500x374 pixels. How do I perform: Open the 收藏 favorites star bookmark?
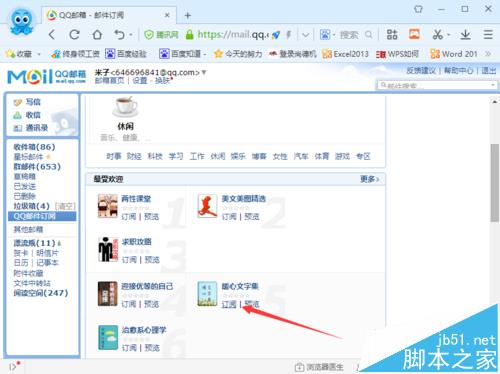19,54
